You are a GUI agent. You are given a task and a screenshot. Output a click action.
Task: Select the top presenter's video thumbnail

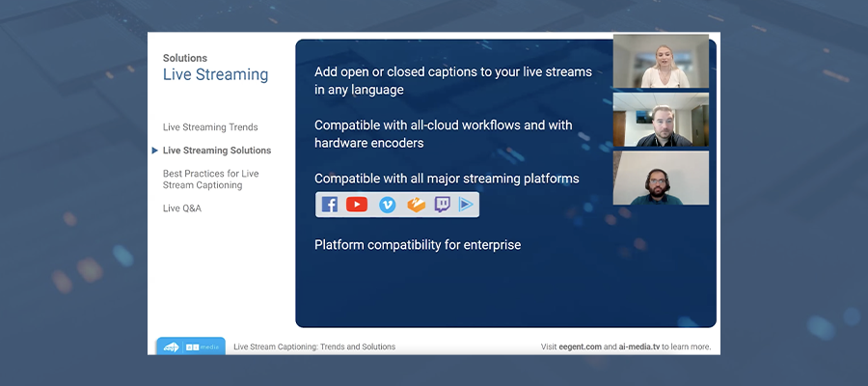point(661,62)
